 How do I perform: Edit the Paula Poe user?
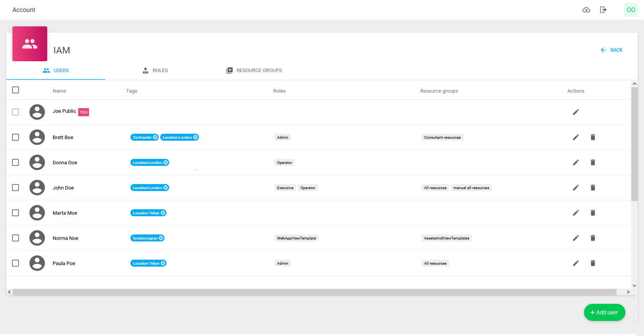pyautogui.click(x=576, y=263)
